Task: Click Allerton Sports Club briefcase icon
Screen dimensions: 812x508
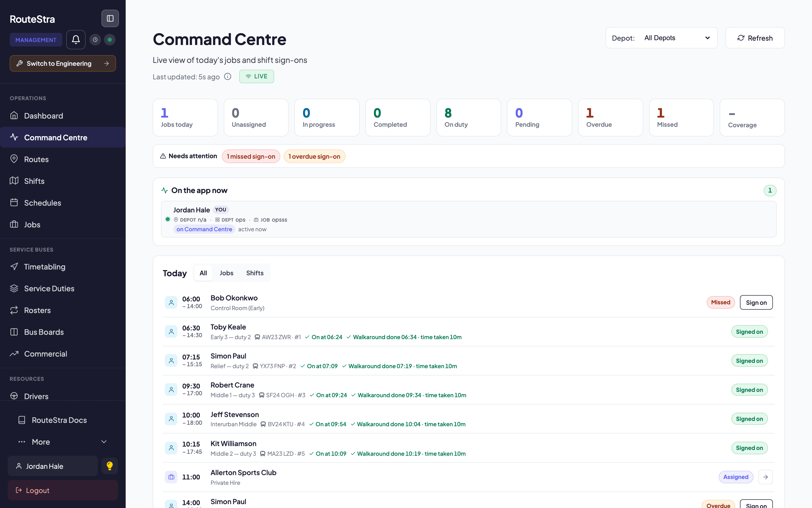Action: click(x=171, y=477)
